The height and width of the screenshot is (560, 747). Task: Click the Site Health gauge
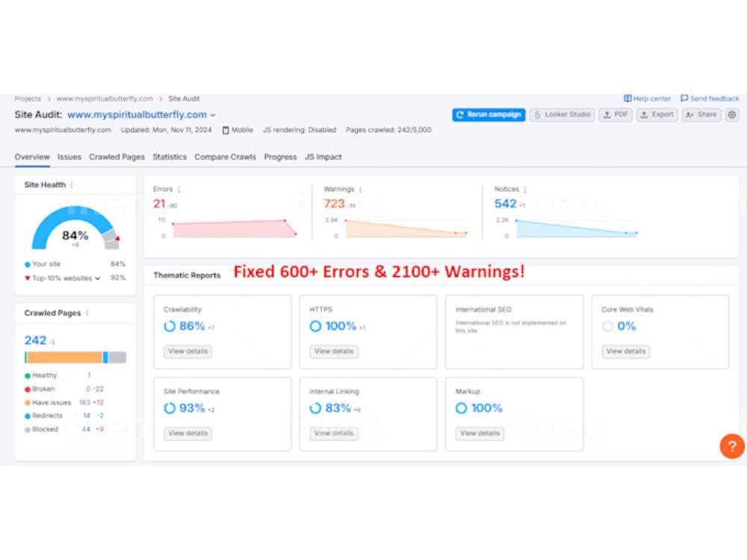75,228
